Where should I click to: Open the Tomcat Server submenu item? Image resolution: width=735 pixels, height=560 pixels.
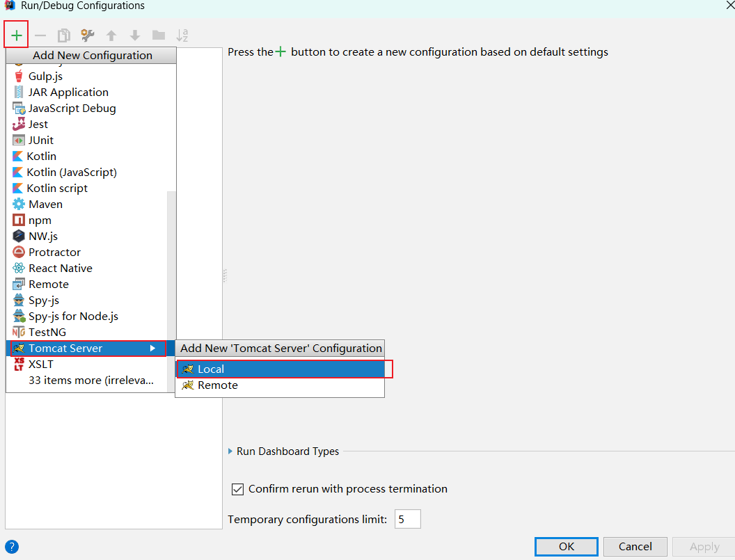tap(87, 349)
